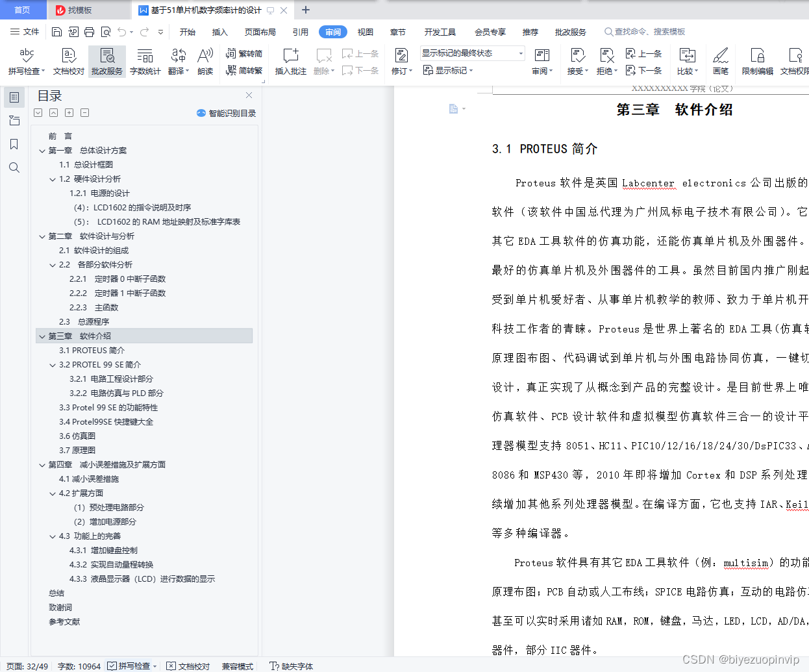
Task: Open 批改服务 correction service in the ribbon
Action: pyautogui.click(x=107, y=62)
